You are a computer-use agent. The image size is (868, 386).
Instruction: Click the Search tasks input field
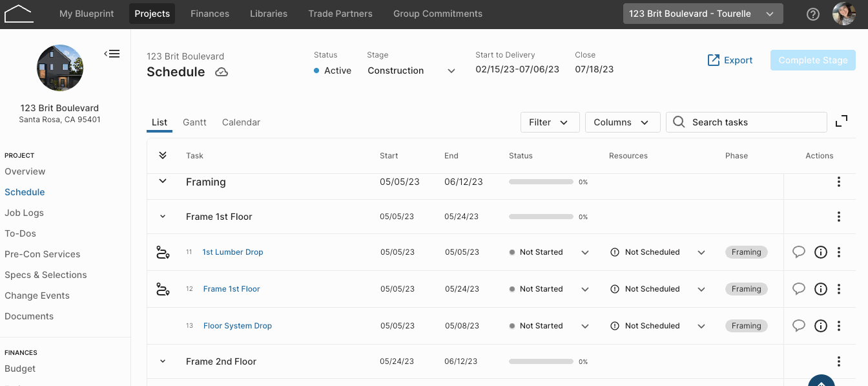(x=747, y=122)
